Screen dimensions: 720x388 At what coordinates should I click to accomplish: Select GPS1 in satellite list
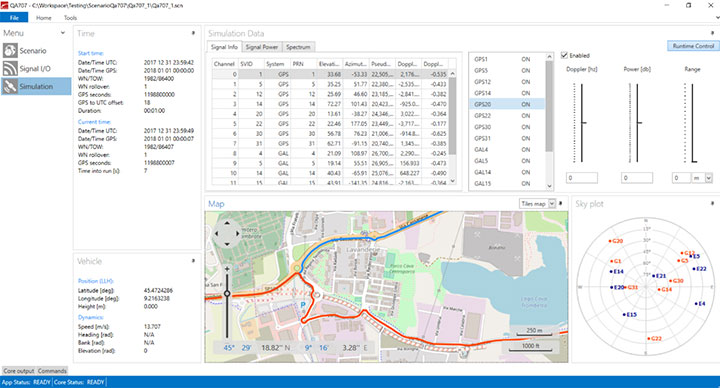point(506,59)
